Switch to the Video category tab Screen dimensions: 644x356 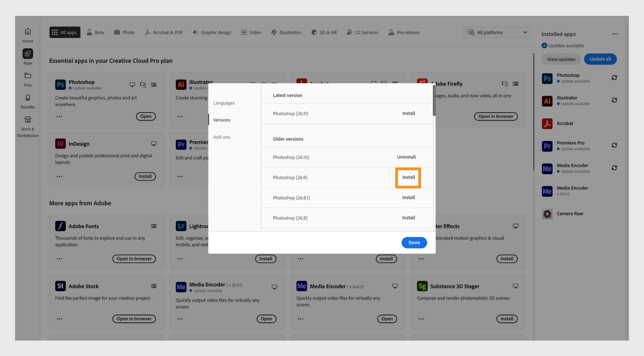coord(251,33)
